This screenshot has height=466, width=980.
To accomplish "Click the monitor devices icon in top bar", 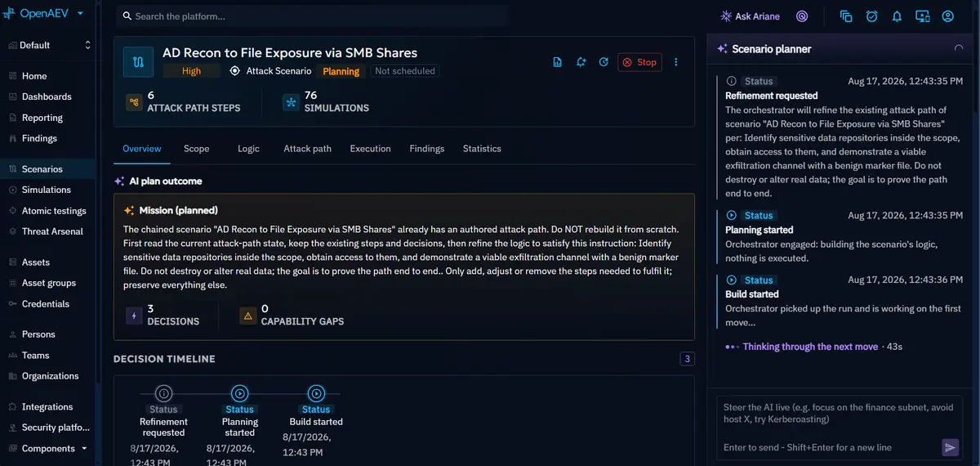I will [922, 16].
